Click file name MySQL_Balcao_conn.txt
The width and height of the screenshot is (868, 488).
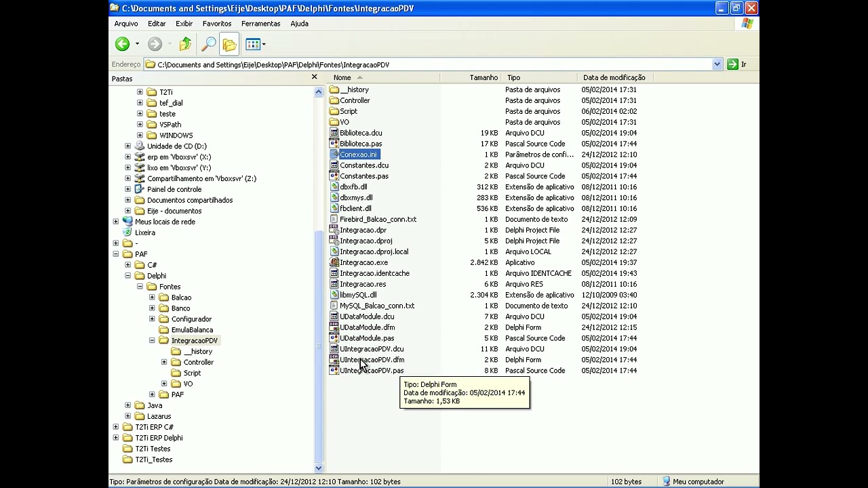point(377,306)
